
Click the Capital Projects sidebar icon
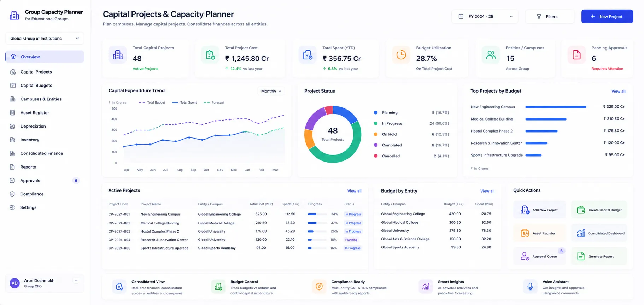[x=13, y=72]
